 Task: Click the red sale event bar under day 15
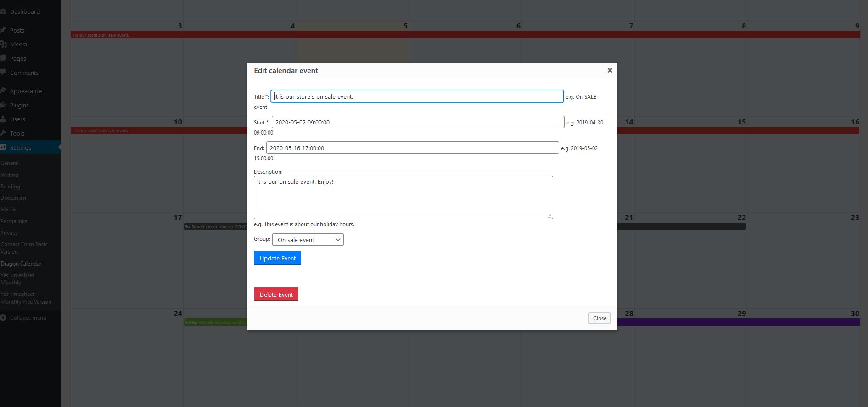point(738,131)
